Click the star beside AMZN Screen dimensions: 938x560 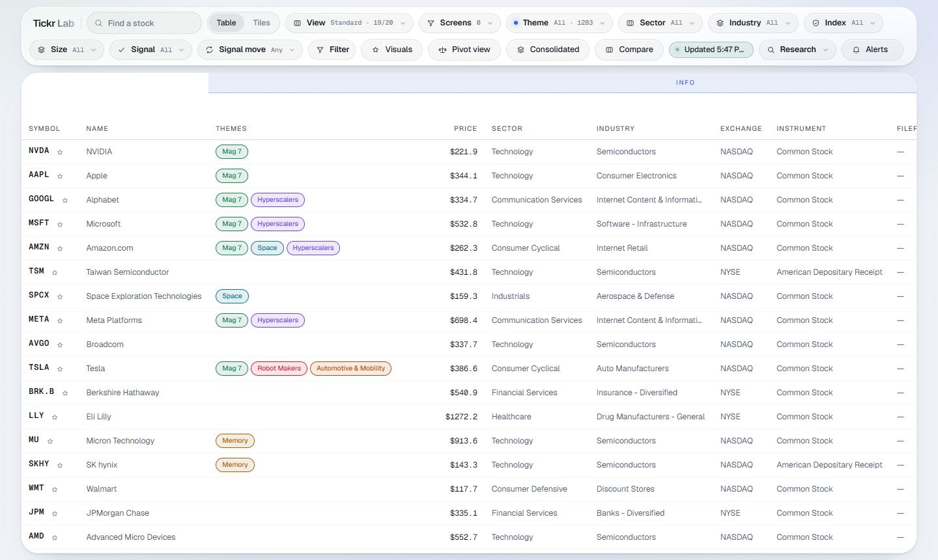point(60,249)
